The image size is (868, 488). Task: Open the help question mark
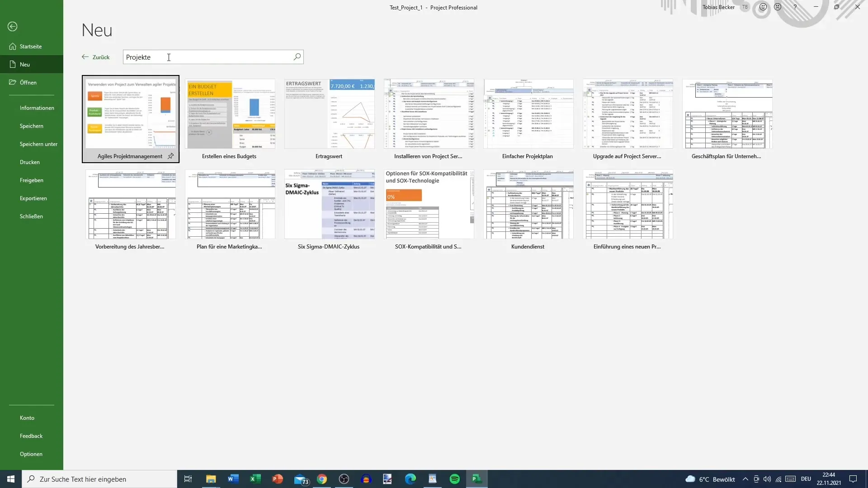tap(795, 7)
